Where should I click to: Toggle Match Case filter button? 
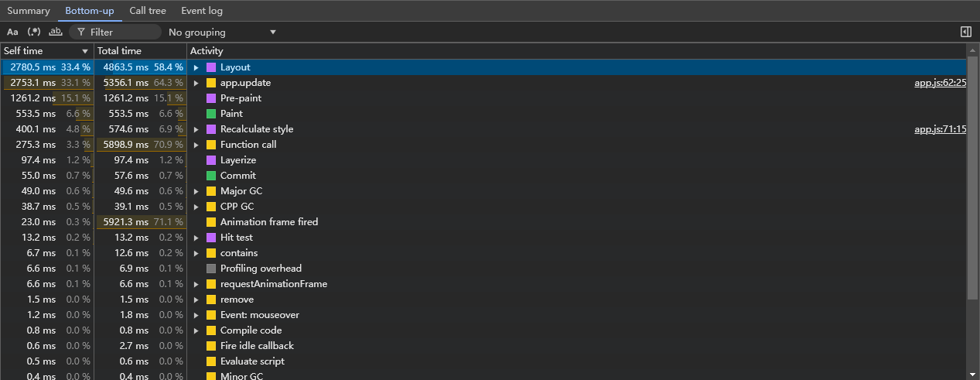pyautogui.click(x=12, y=32)
